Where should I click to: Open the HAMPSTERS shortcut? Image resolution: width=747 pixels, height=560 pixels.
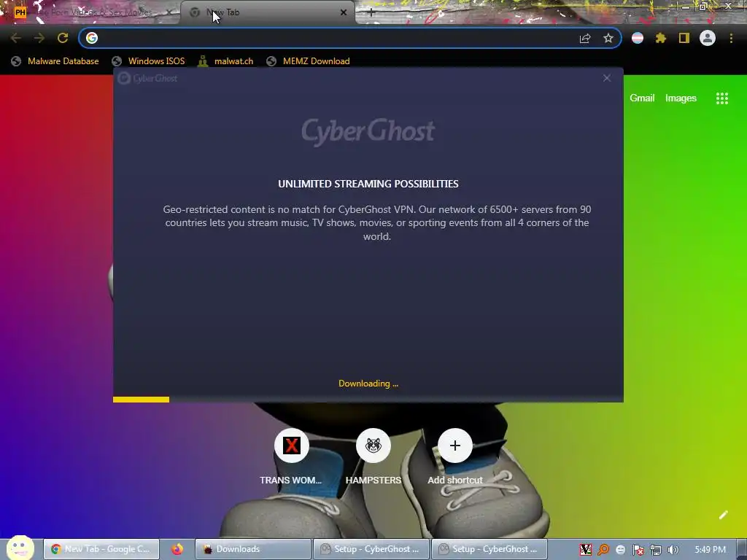(x=373, y=456)
